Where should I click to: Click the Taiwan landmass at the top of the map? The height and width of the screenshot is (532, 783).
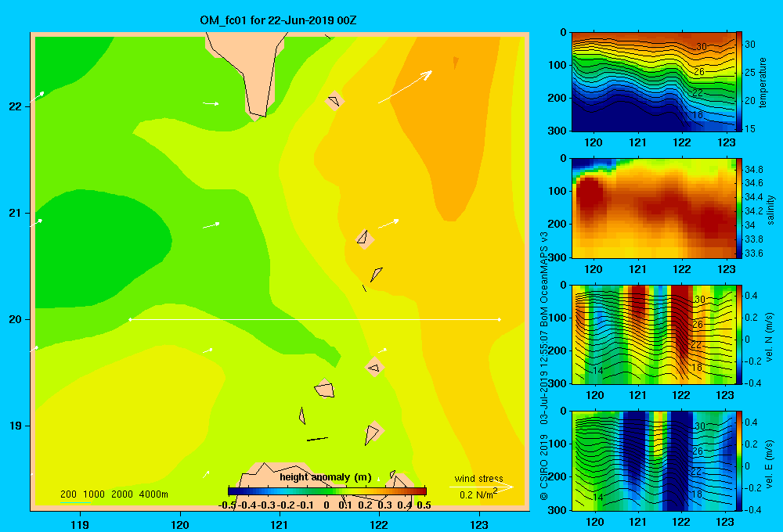click(x=254, y=70)
